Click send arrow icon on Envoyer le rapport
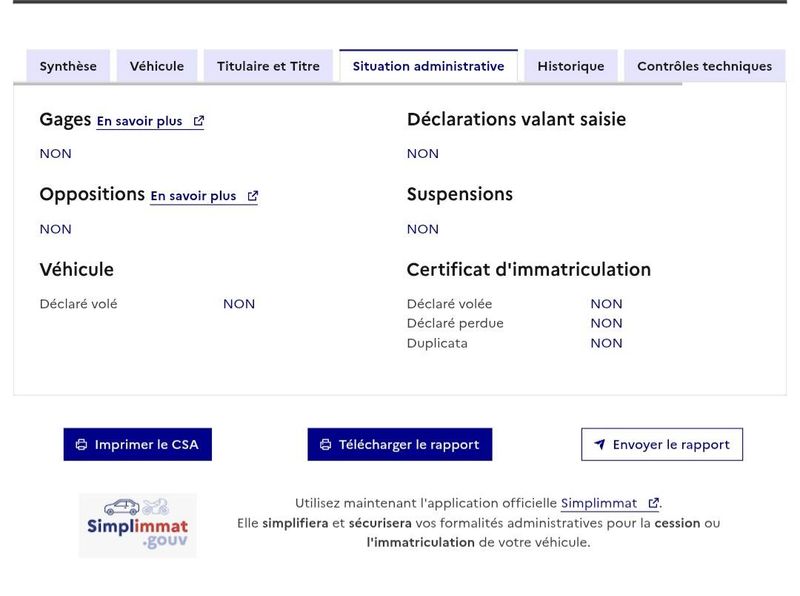800x596 pixels. coord(600,444)
